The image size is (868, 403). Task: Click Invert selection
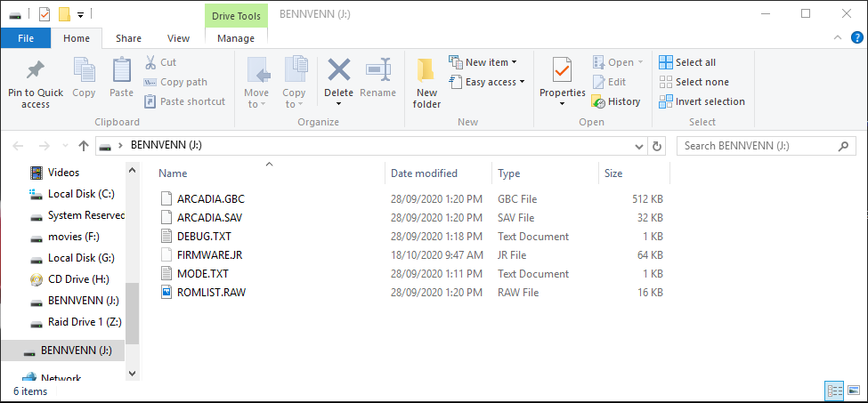click(x=702, y=101)
